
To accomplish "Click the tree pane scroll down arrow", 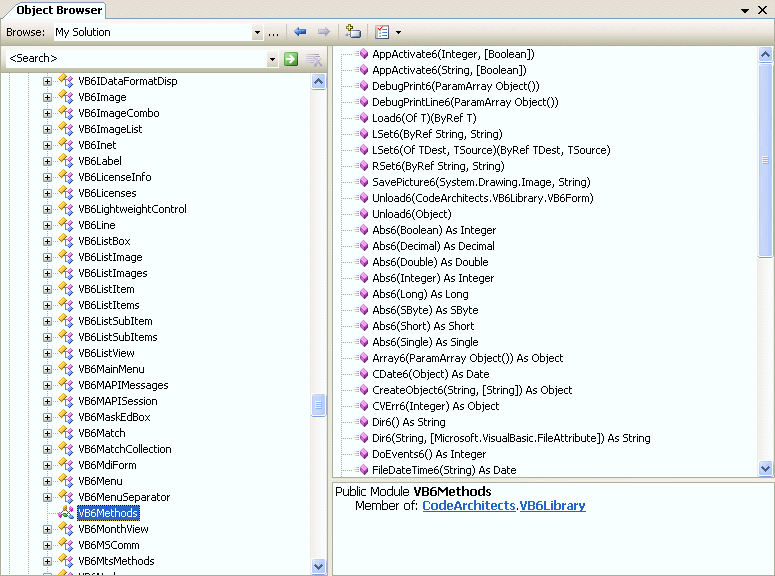I will pyautogui.click(x=319, y=566).
